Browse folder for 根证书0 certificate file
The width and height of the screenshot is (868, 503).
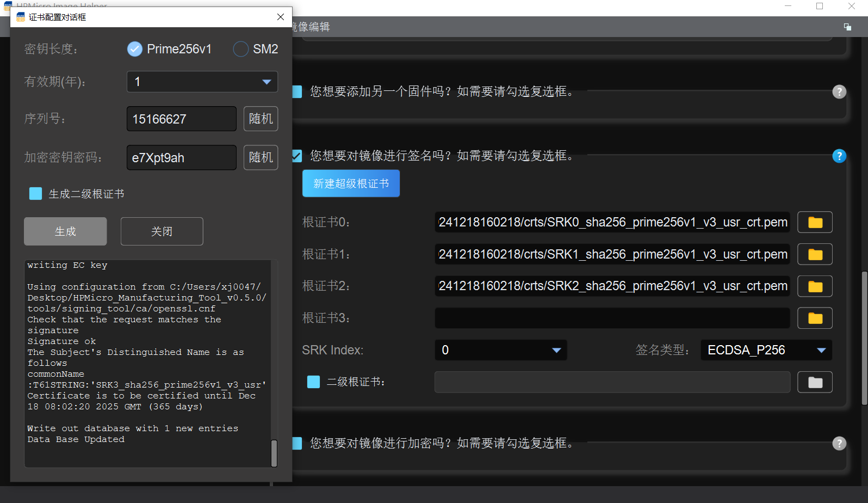click(815, 222)
